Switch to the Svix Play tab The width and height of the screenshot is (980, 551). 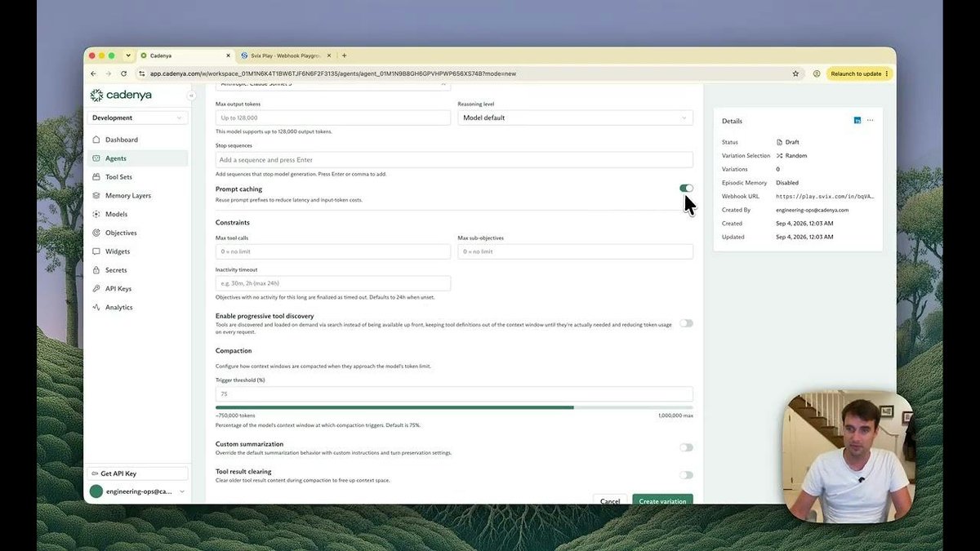(287, 56)
